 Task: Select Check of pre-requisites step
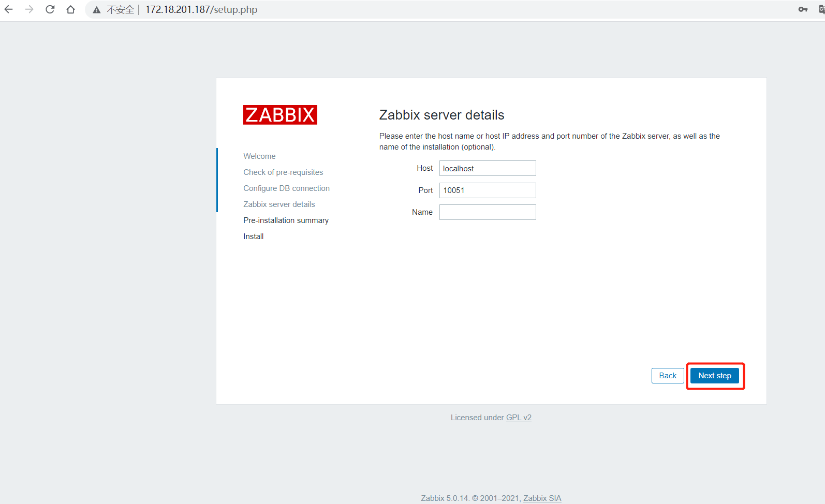tap(283, 172)
